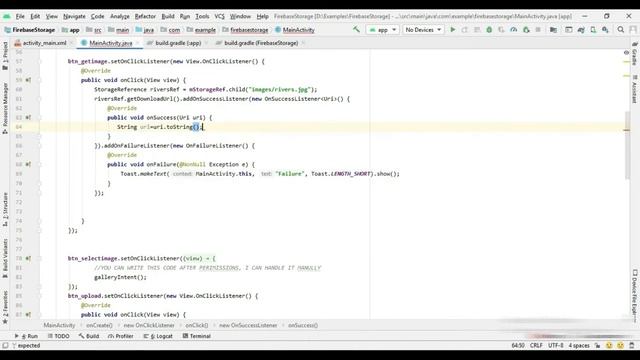
Task: Click the override gutter icon on line 59
Action: click(x=28, y=80)
